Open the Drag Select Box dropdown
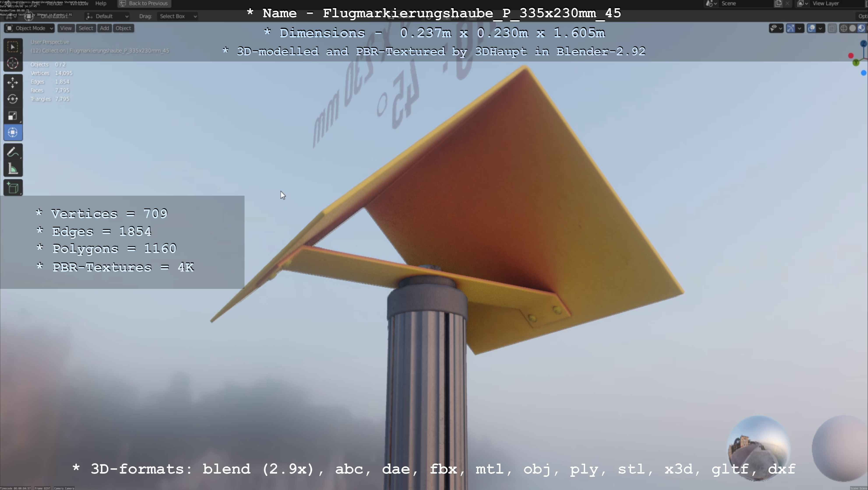The width and height of the screenshot is (868, 490). (x=177, y=16)
